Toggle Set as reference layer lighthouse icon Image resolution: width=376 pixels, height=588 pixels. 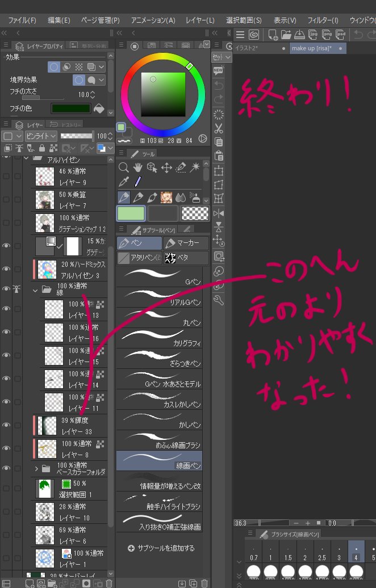(19, 148)
